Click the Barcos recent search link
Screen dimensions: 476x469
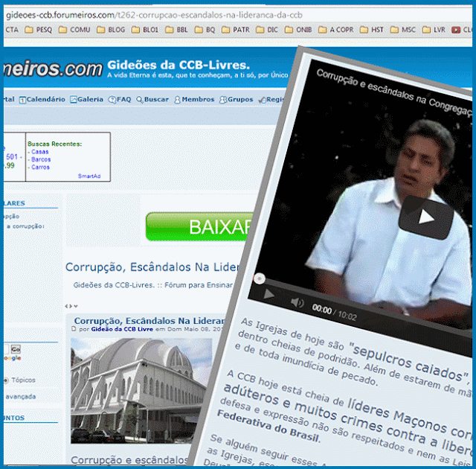[41, 159]
